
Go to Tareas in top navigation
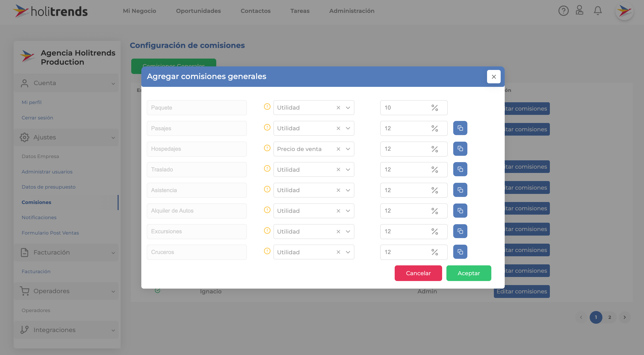(x=300, y=11)
